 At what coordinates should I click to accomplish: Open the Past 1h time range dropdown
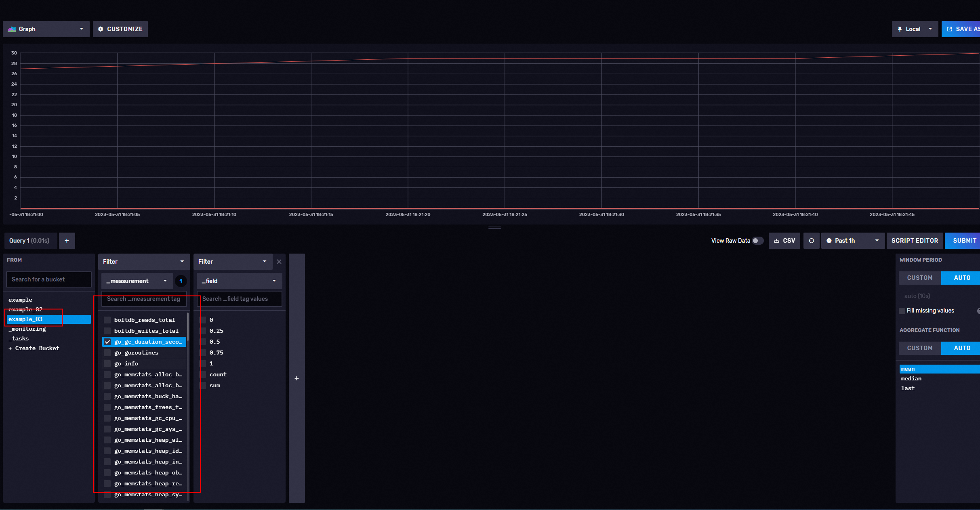(852, 241)
